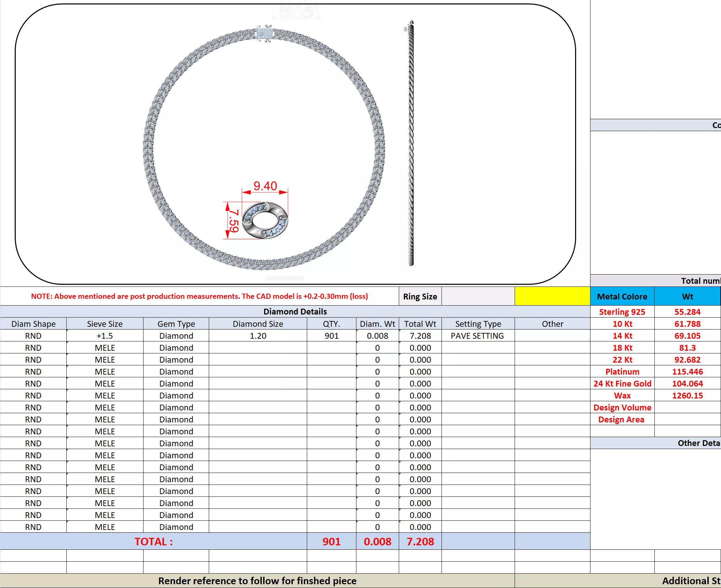Click the Sterling 925 label
The height and width of the screenshot is (588, 721).
[622, 312]
